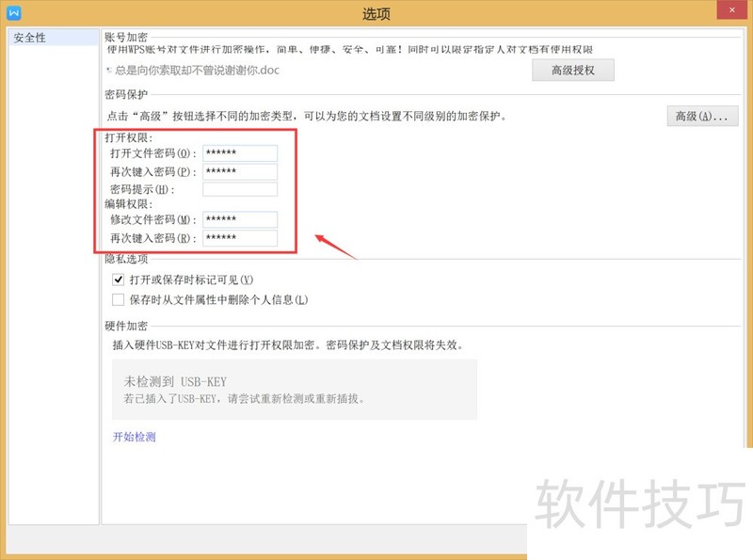Click the WPS logo icon in title bar
Image resolution: width=753 pixels, height=560 pixels.
13,12
